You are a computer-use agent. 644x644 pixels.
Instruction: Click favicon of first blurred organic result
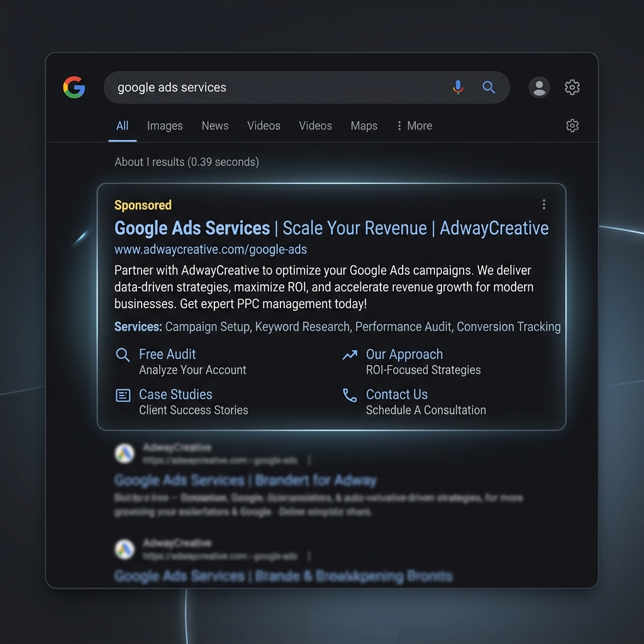pos(125,453)
